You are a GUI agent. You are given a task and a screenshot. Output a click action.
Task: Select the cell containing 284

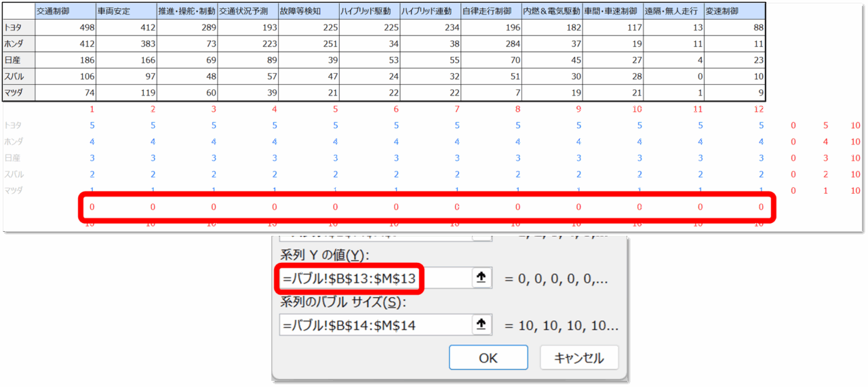point(491,44)
